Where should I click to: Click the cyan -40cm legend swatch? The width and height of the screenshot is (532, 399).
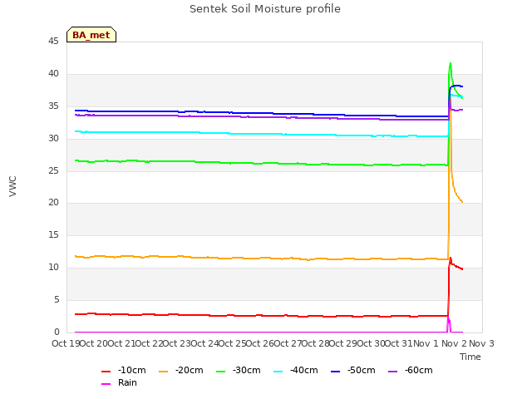click(x=278, y=372)
